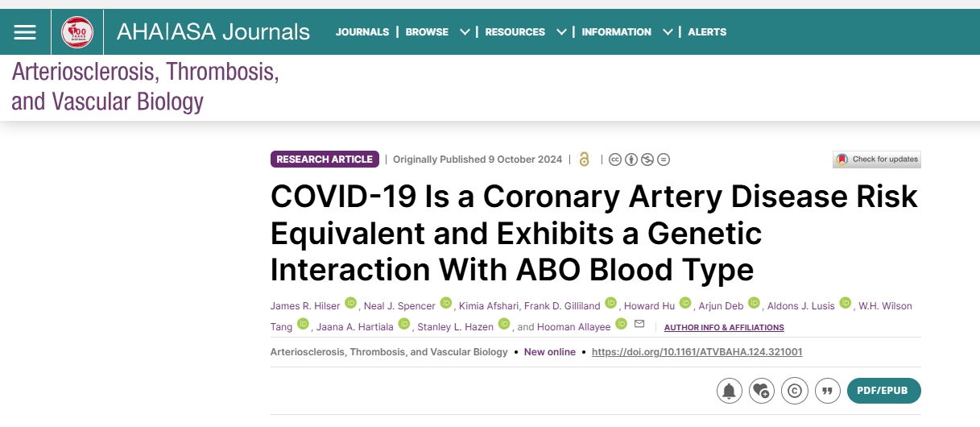
Task: Expand the Resources dropdown menu
Action: pyautogui.click(x=526, y=32)
